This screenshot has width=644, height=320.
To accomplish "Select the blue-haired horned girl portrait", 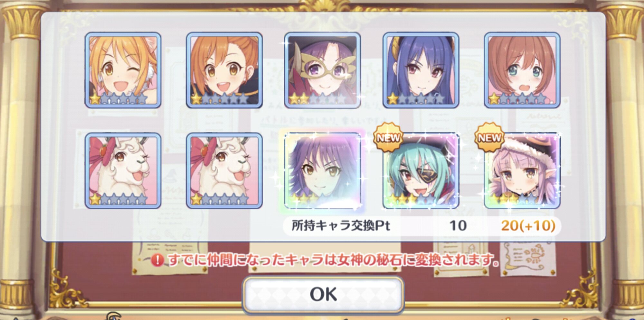I will (x=421, y=70).
